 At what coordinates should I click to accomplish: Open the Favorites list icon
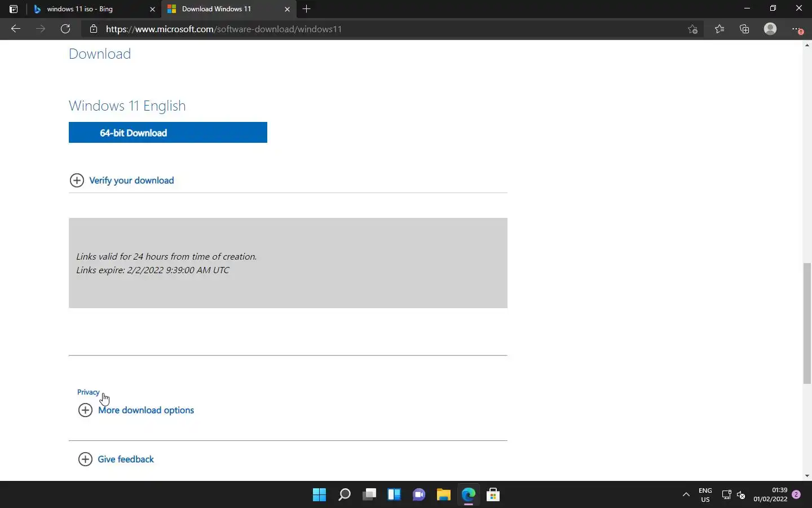tap(720, 29)
